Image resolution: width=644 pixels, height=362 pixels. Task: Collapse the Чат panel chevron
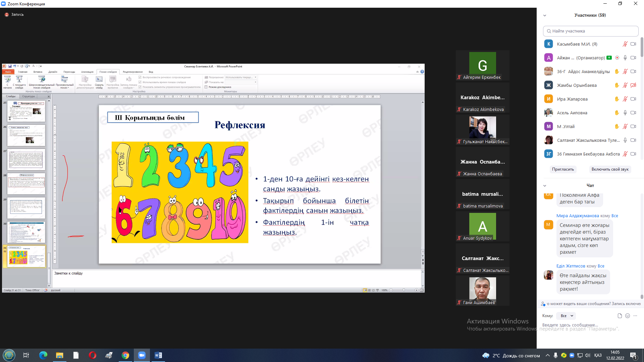click(x=545, y=186)
